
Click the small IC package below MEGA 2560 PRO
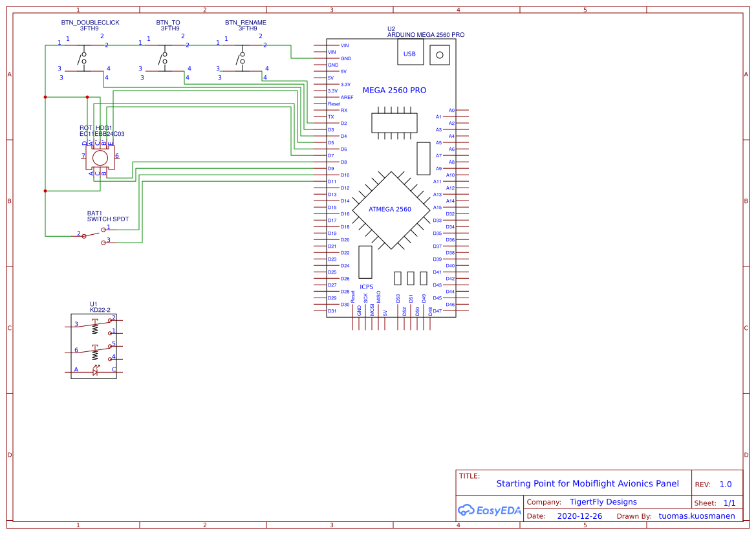394,123
